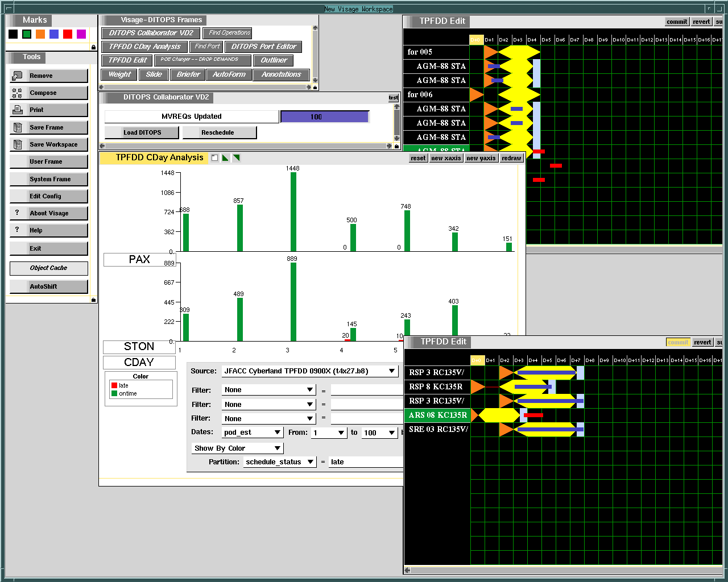Toggle the white square box beside TPFDD CDay Analysis
The height and width of the screenshot is (582, 728).
[x=214, y=158]
